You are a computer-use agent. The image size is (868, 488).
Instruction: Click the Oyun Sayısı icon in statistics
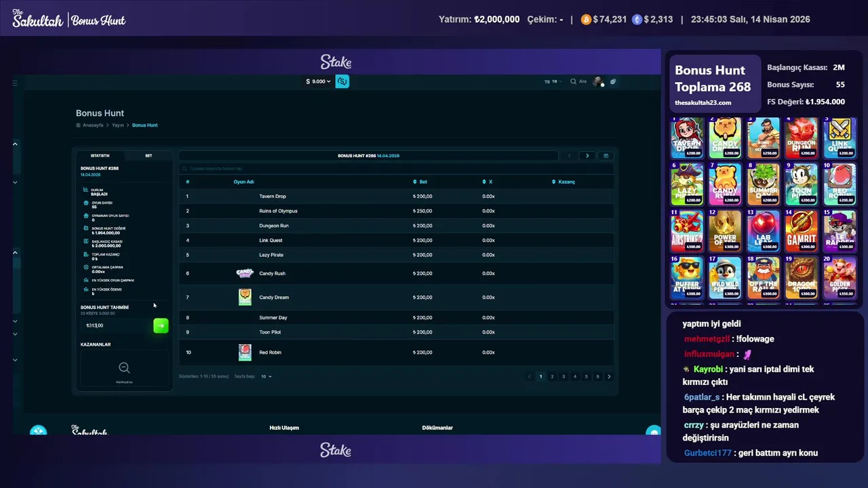(x=85, y=203)
